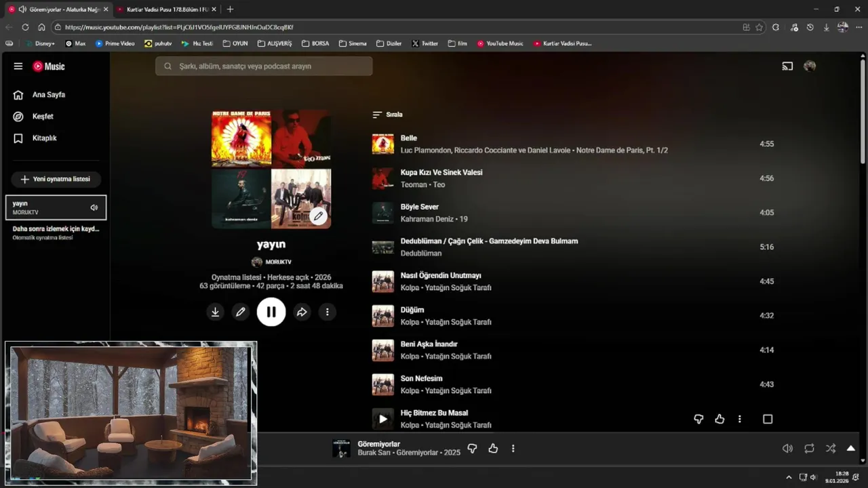This screenshot has height=488, width=868.
Task: Focus the song search field
Action: 264,66
